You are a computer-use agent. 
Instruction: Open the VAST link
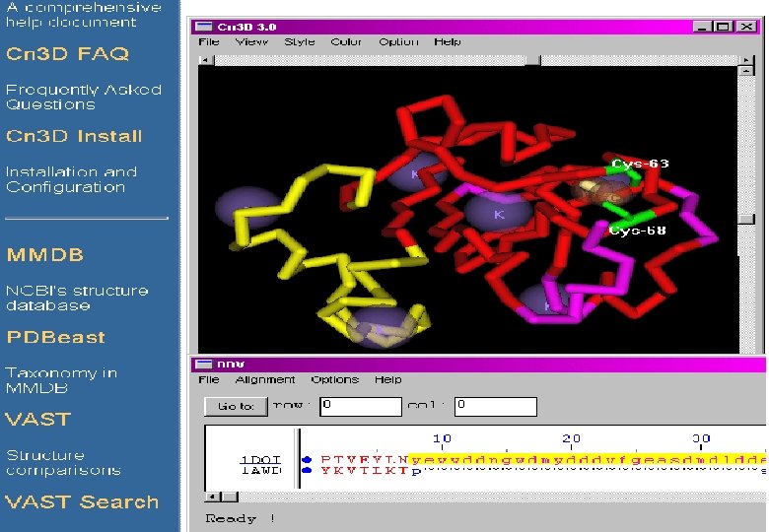point(38,420)
